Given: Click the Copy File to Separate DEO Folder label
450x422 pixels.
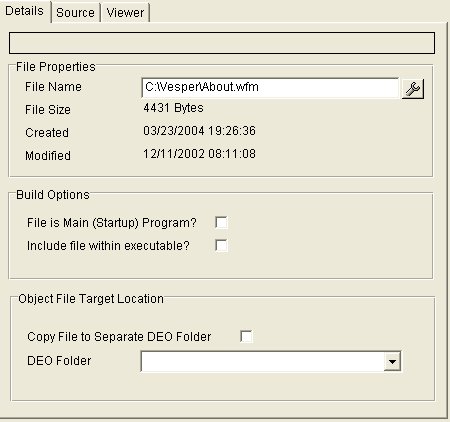Looking at the screenshot, I should (x=119, y=337).
